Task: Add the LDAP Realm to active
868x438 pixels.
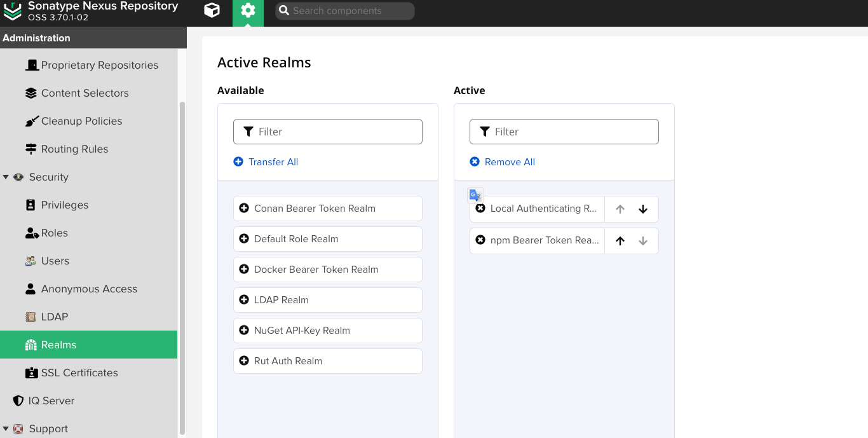Action: coord(328,300)
